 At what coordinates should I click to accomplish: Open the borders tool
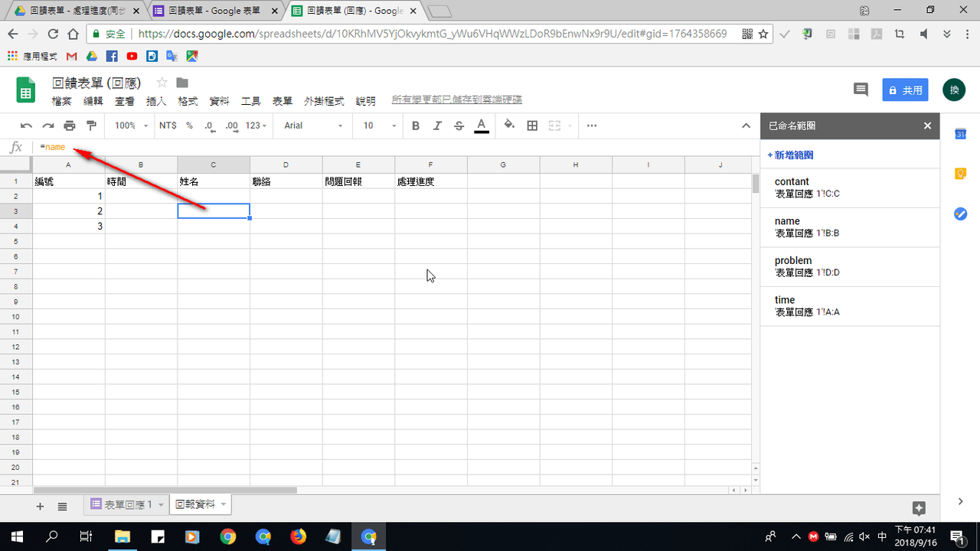tap(532, 126)
